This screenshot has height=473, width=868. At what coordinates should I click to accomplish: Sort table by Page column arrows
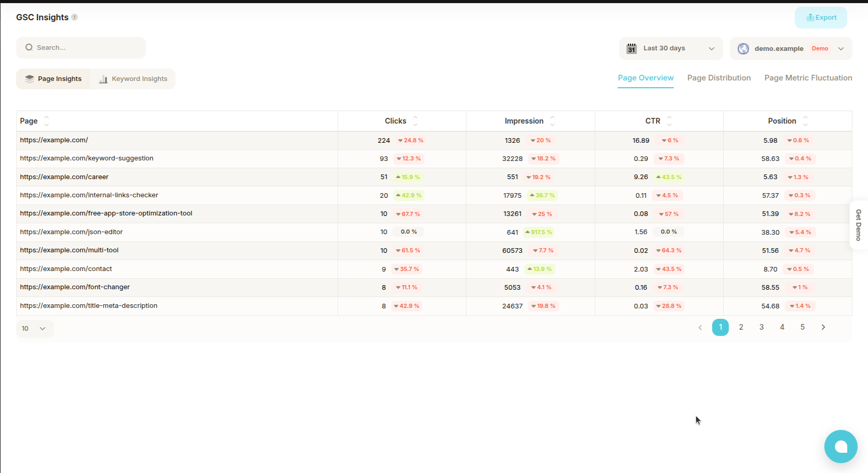(46, 121)
